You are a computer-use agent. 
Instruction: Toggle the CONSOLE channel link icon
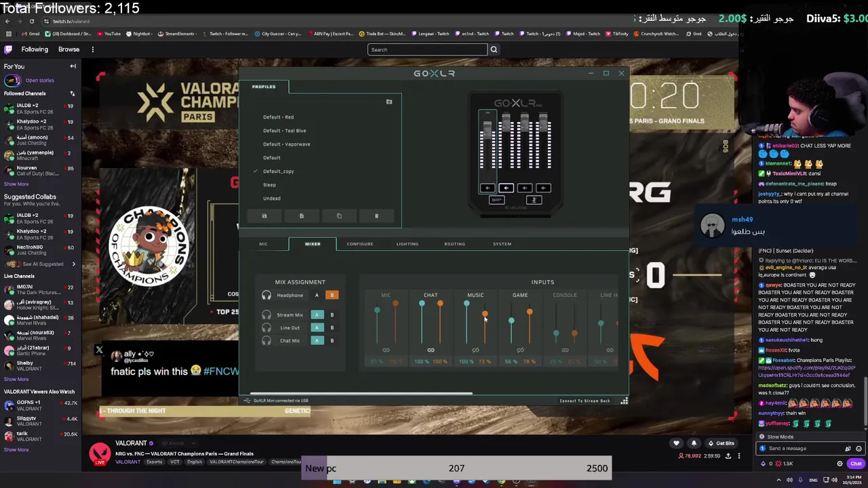[x=565, y=350]
